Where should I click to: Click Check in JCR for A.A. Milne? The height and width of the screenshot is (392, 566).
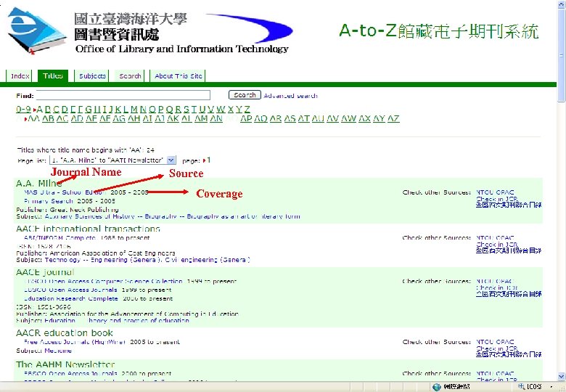pos(496,199)
